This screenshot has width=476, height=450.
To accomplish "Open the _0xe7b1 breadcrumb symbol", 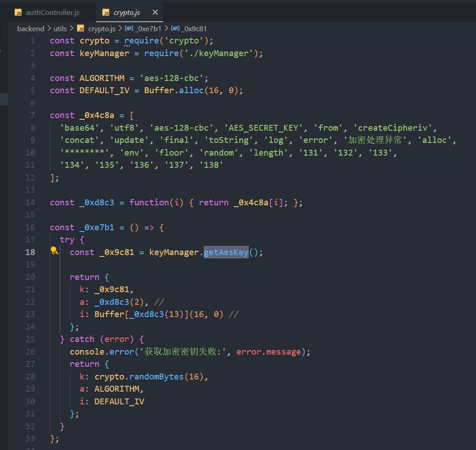I will pos(148,29).
